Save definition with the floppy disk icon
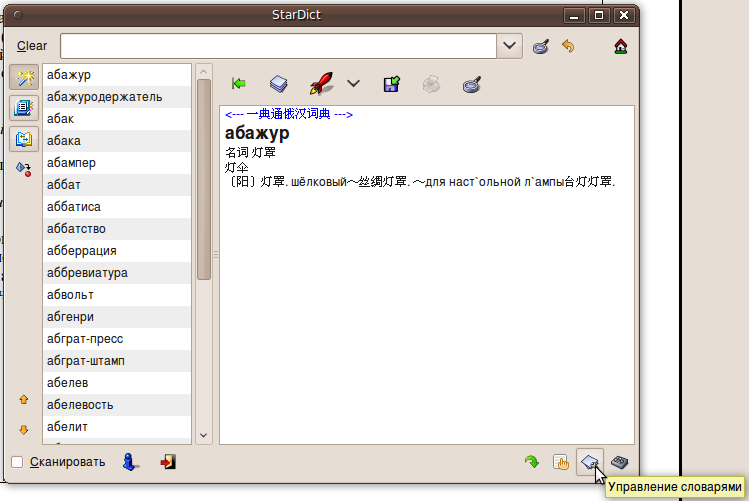749x501 pixels. (392, 85)
